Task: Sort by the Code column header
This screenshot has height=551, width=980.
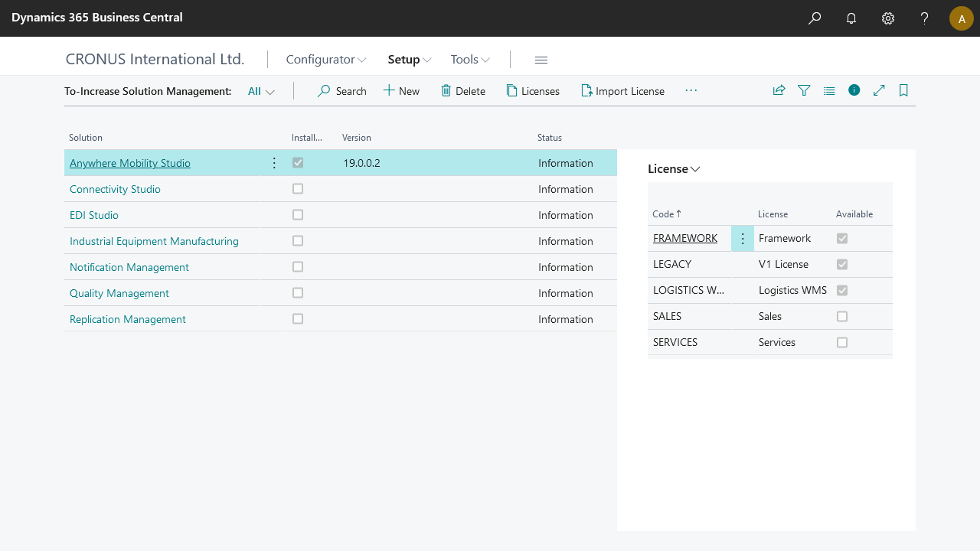Action: (x=667, y=214)
